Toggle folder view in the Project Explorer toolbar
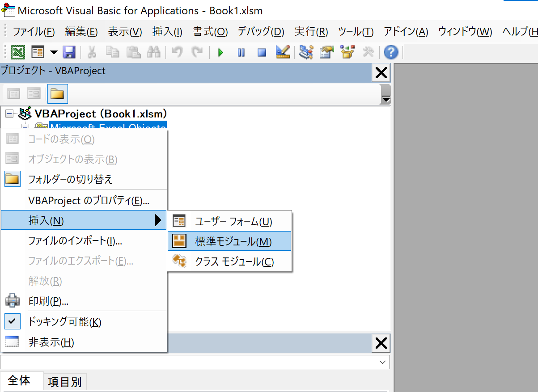Viewport: 538px width, 392px height. pyautogui.click(x=57, y=93)
